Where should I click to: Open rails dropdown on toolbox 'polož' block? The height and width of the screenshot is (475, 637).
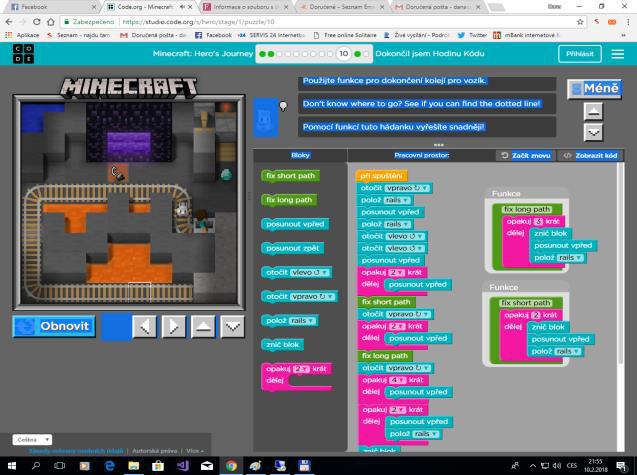302,321
